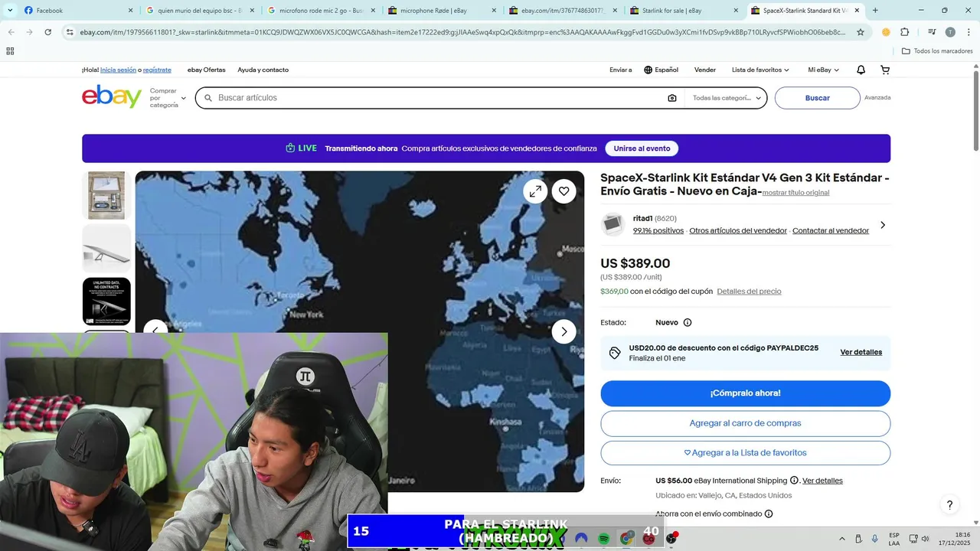Open the volume control in system tray
This screenshot has height=551, width=980.
click(925, 539)
